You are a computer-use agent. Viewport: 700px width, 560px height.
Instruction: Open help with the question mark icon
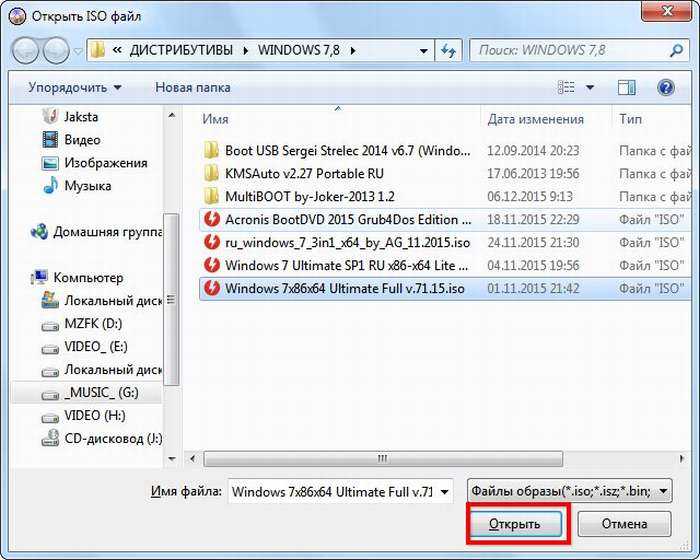[x=666, y=88]
